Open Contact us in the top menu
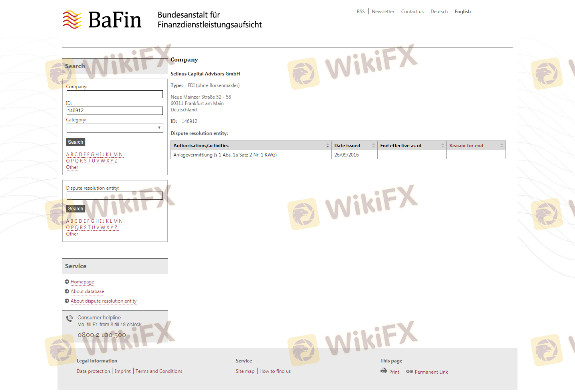The width and height of the screenshot is (575, 392). click(x=412, y=12)
